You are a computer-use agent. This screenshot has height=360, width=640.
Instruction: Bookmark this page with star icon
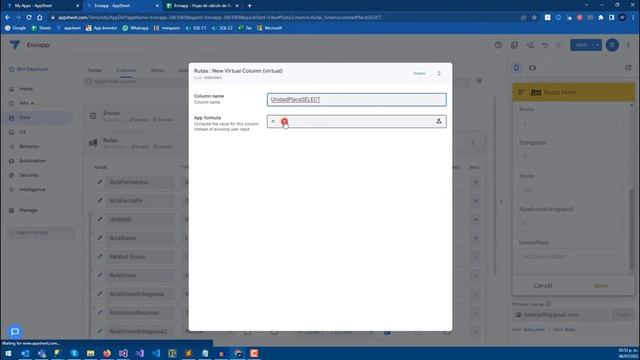point(534,18)
